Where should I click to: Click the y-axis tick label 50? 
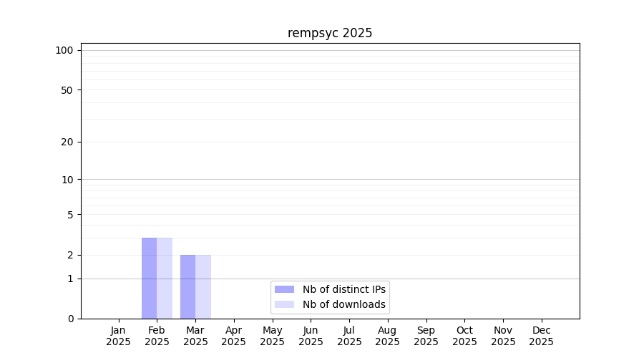[x=67, y=90]
